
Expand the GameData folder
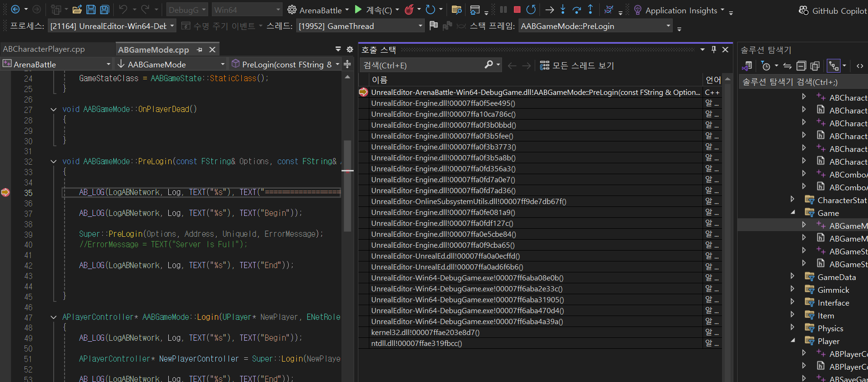tap(793, 276)
